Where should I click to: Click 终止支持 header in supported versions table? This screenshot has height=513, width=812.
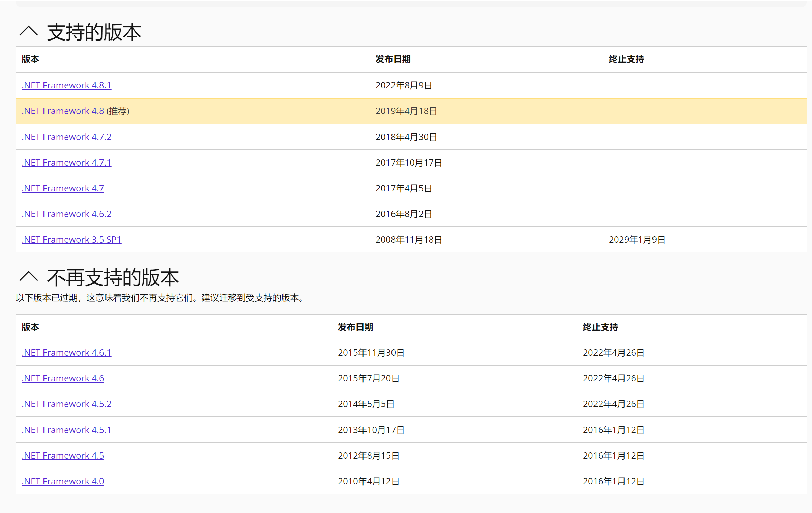[626, 59]
